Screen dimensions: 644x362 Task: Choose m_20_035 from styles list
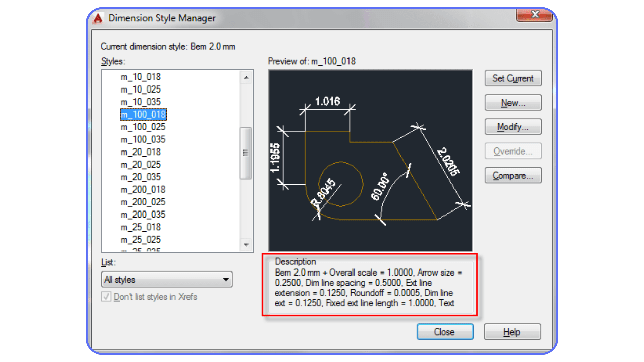pyautogui.click(x=141, y=177)
